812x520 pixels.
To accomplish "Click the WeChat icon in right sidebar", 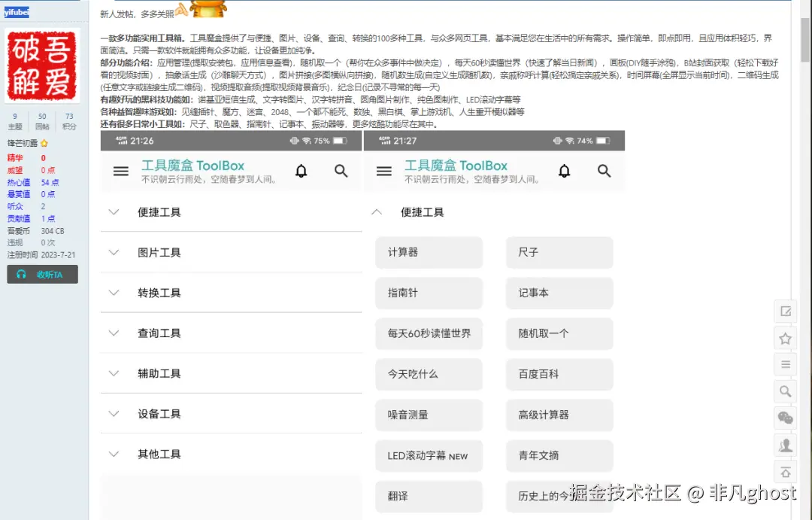I will pos(785,418).
